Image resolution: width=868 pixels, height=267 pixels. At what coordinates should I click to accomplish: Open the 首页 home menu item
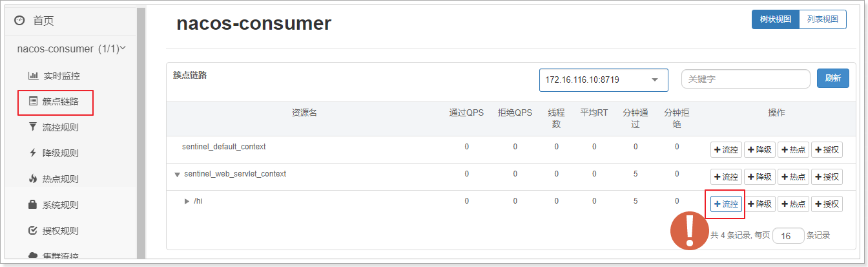click(43, 21)
